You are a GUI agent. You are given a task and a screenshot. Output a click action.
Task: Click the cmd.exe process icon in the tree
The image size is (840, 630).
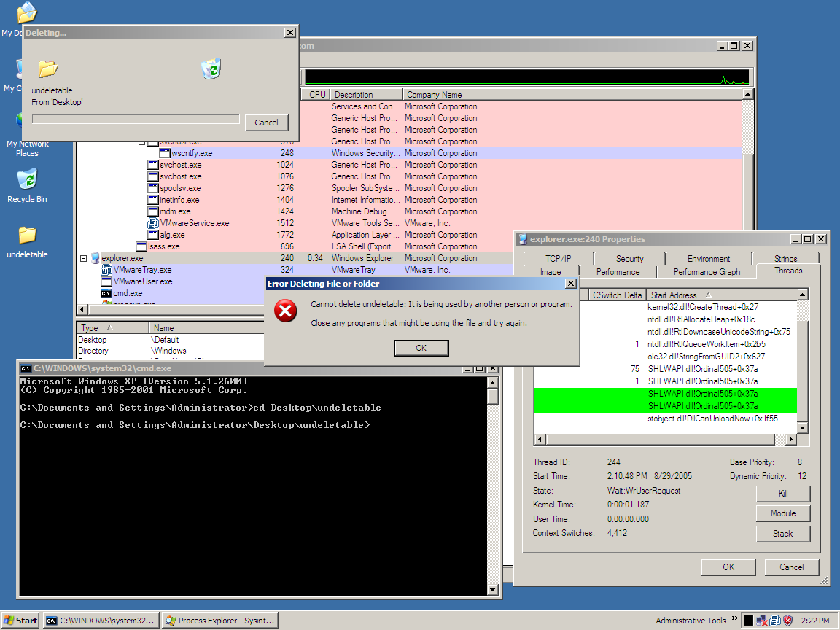(106, 294)
